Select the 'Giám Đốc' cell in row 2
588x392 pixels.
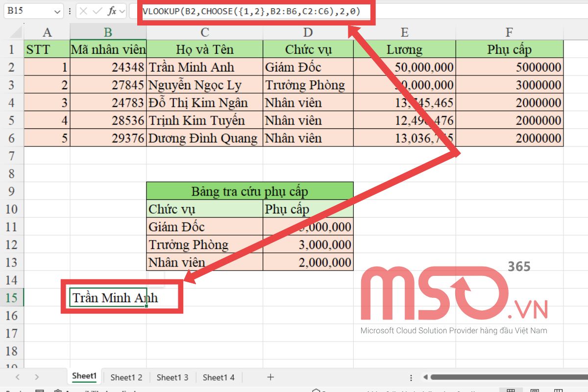point(308,67)
